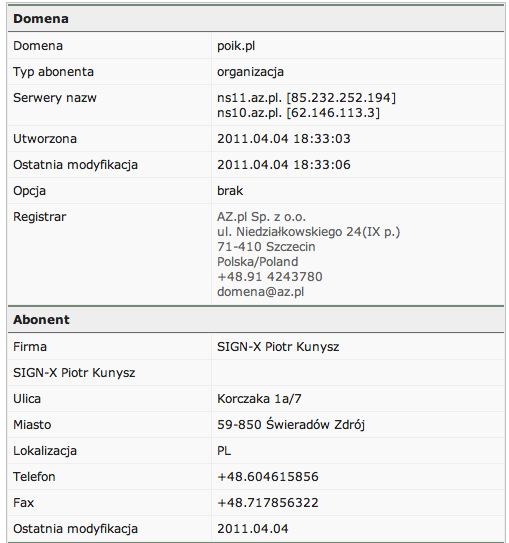509x543 pixels.
Task: Click the Ulica value Korczaka 1a/7
Action: (259, 399)
